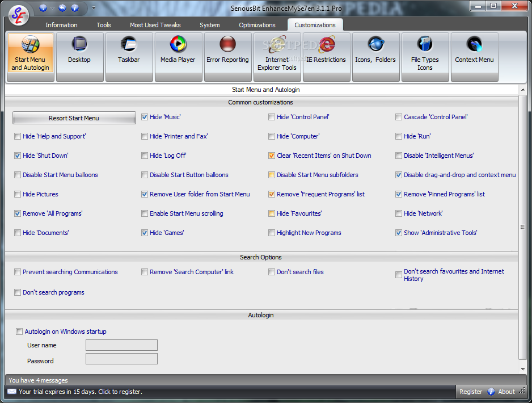Open the Optimizations tab
Viewport: 532px width, 403px height.
point(257,25)
